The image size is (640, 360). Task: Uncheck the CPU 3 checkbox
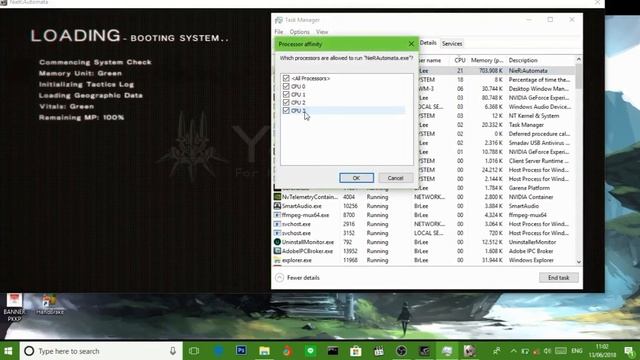coord(286,111)
